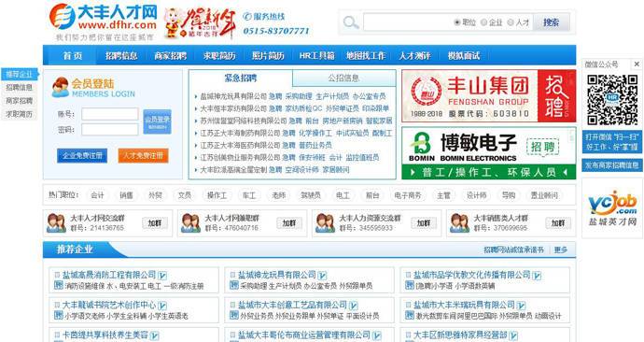Screen dimensions: 644x342
Task: Scan the WeChat QR code image
Action: [x=612, y=100]
